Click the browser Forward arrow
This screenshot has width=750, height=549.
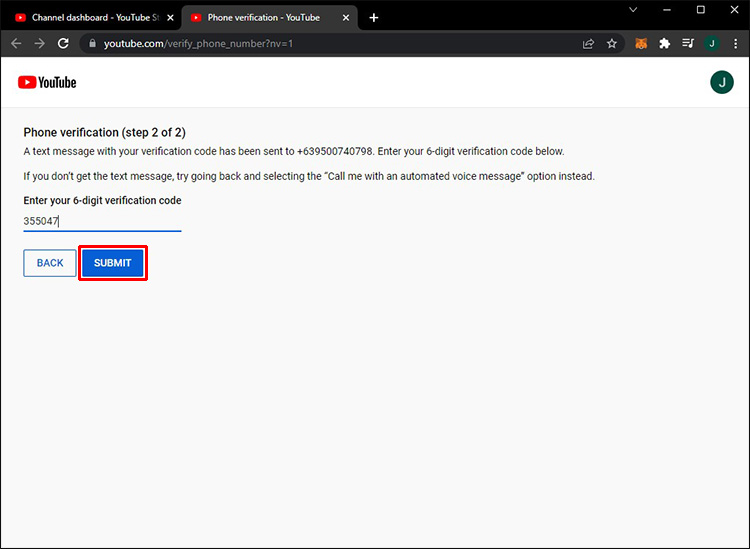(x=40, y=44)
